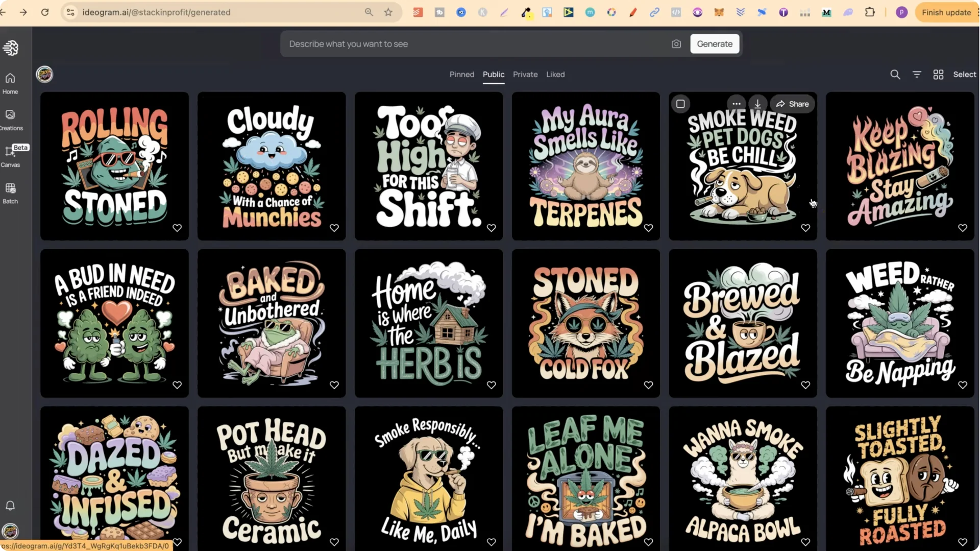
Task: Open the more options menu on the hovered card
Action: pos(736,104)
